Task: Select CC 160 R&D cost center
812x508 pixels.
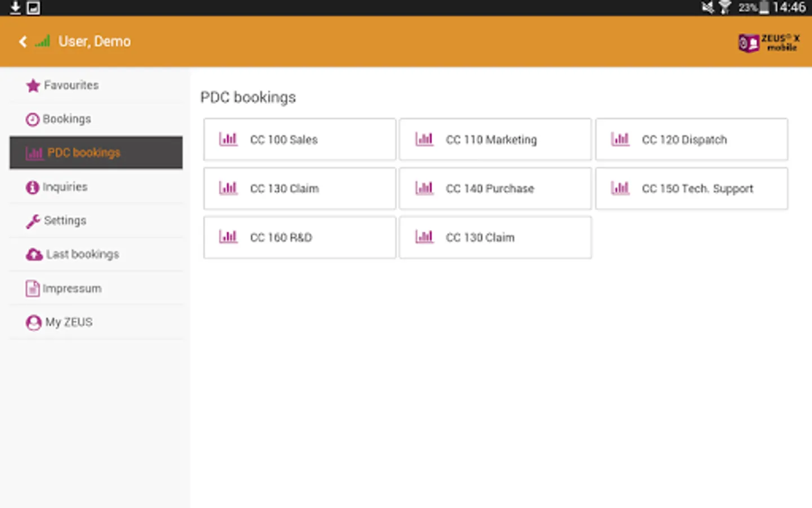Action: point(300,238)
